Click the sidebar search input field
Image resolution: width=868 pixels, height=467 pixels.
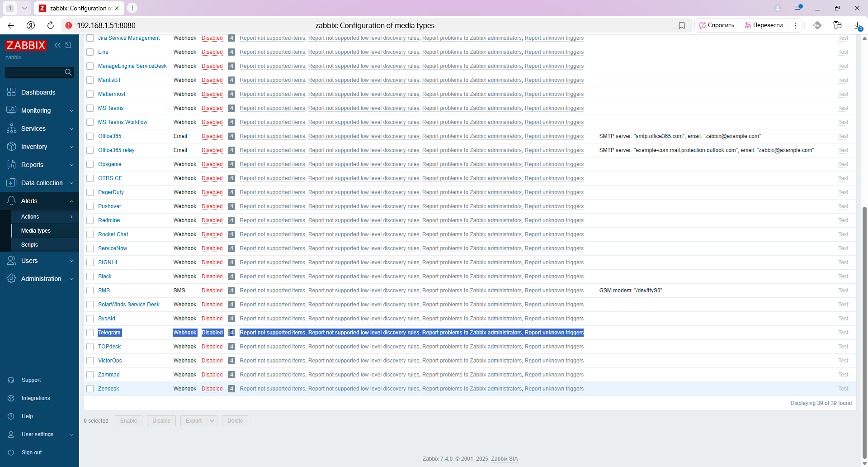[34, 72]
